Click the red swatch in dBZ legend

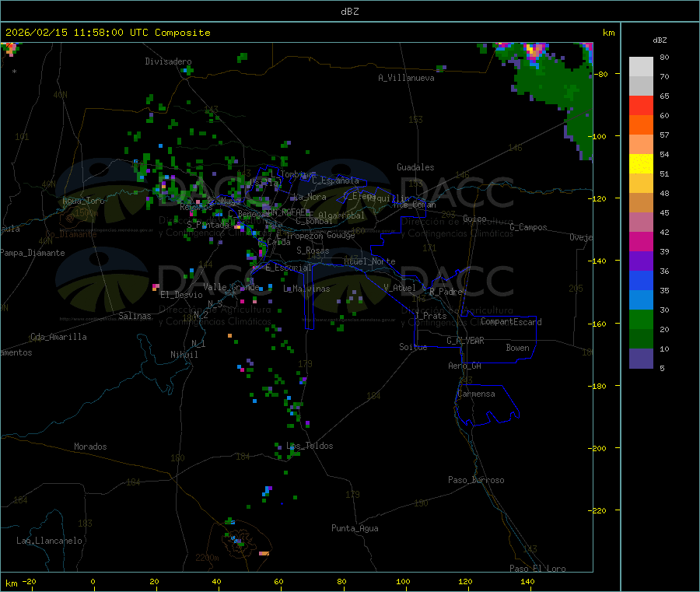[x=641, y=105]
